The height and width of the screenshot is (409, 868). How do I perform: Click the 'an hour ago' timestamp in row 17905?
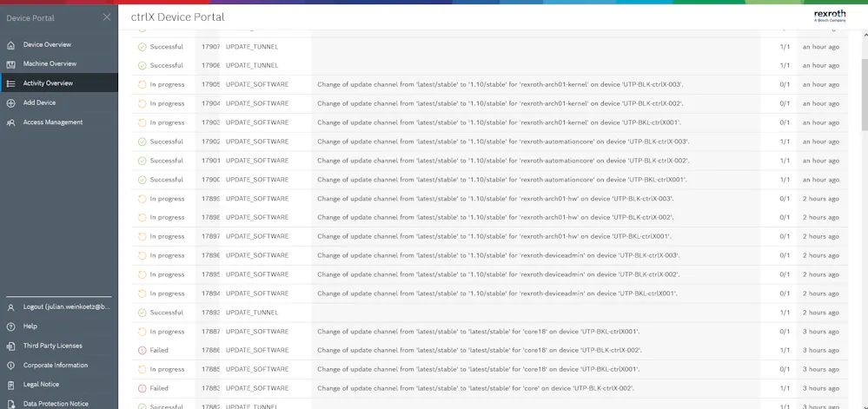click(821, 85)
